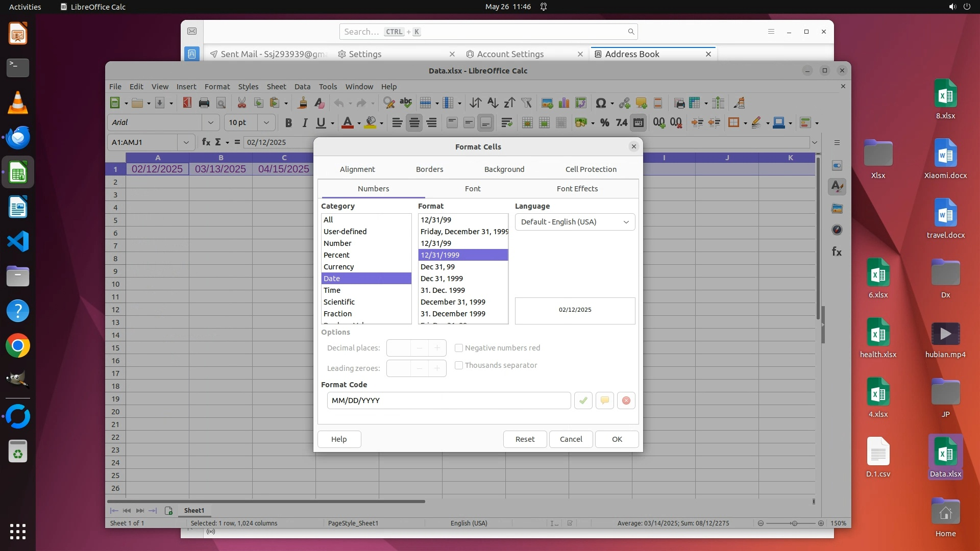Click the Bold formatting icon
The width and height of the screenshot is (980, 551).
point(288,122)
